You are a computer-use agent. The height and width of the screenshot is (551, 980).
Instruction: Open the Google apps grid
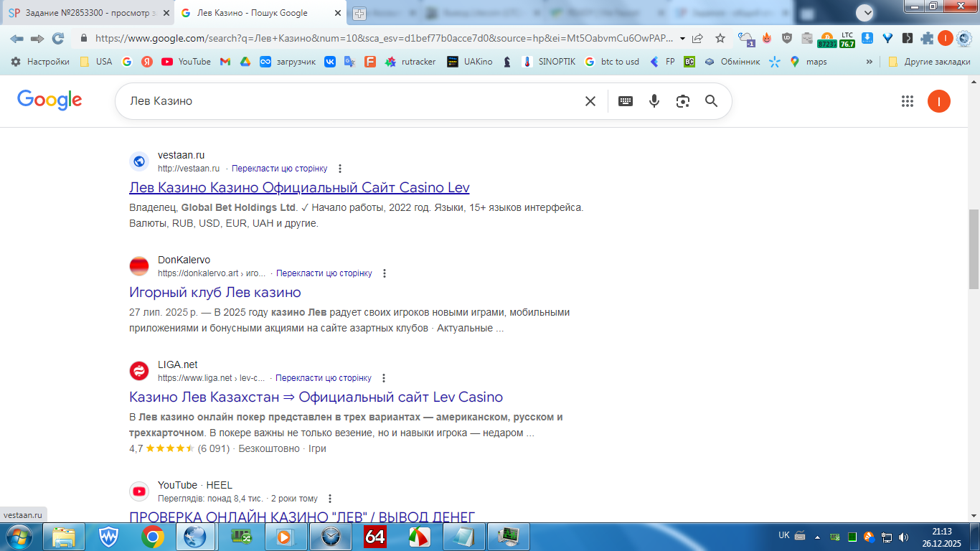click(908, 101)
